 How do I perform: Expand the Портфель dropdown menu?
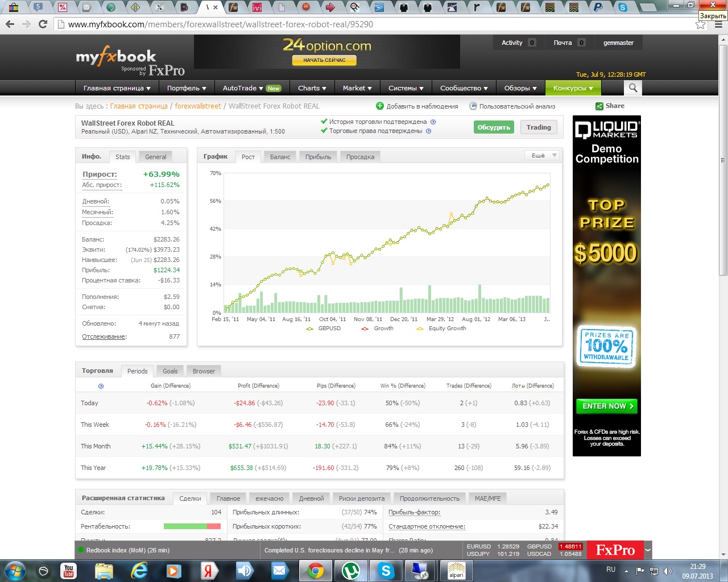187,88
